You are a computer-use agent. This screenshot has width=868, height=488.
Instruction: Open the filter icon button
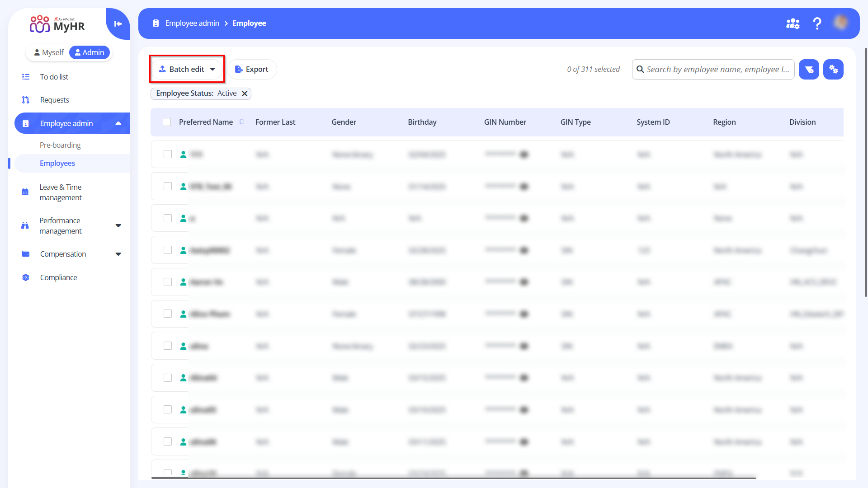pyautogui.click(x=809, y=70)
